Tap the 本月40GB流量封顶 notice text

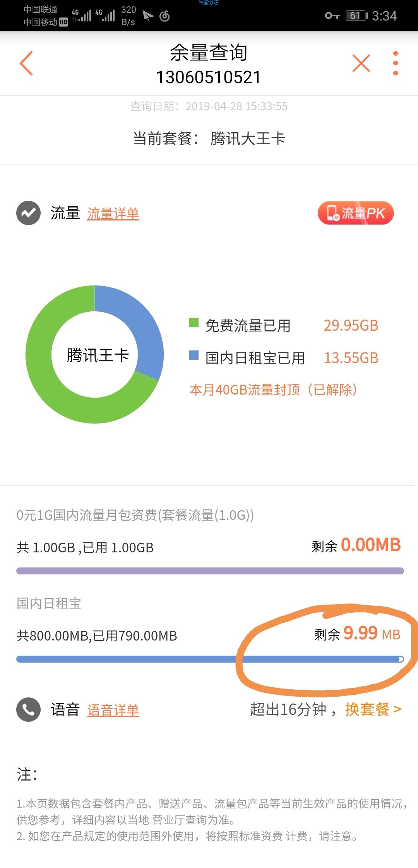click(273, 390)
